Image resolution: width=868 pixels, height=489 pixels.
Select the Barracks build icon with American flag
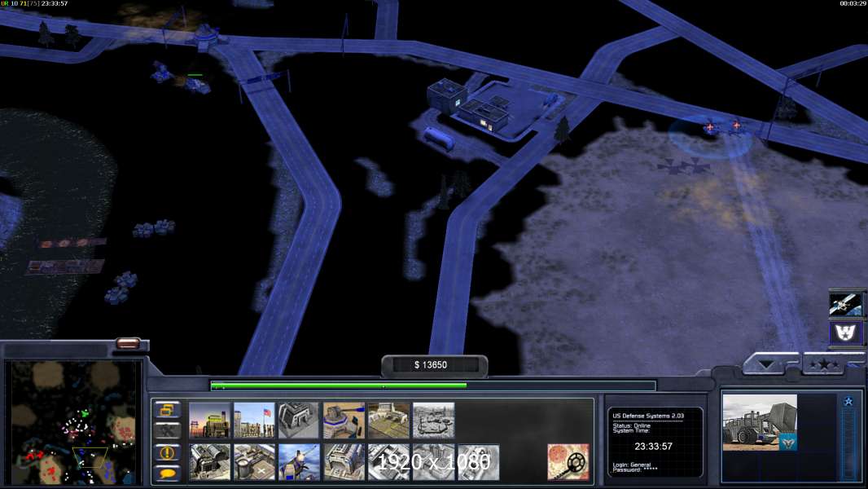[x=254, y=421]
